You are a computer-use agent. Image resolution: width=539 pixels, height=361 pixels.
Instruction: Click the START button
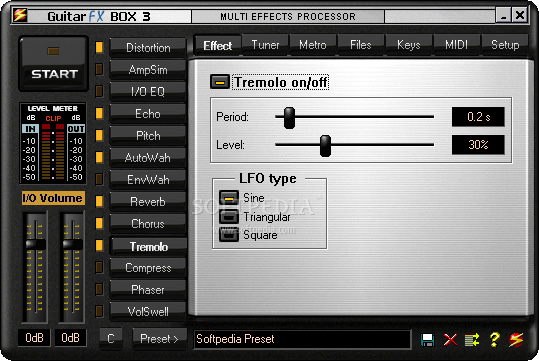click(x=54, y=64)
